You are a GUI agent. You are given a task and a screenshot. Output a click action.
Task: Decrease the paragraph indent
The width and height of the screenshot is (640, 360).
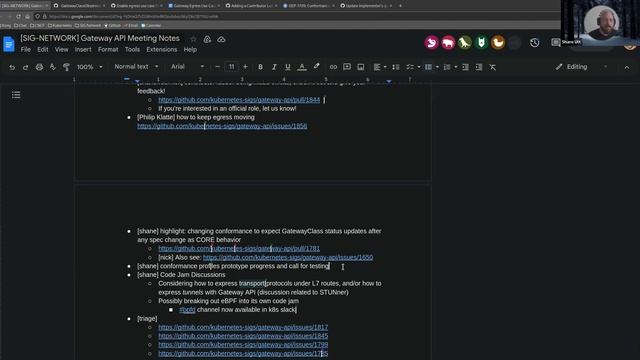point(465,67)
